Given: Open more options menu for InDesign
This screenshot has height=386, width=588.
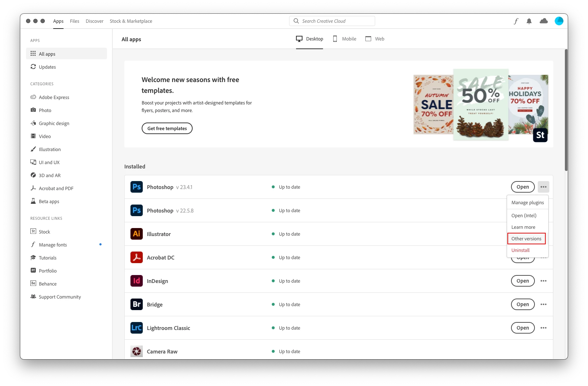Looking at the screenshot, I should click(x=544, y=281).
